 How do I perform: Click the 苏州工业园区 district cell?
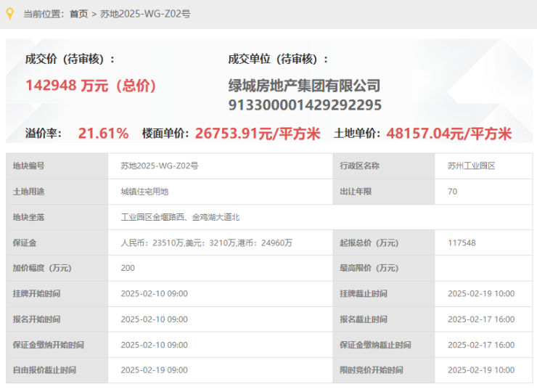[x=471, y=166]
